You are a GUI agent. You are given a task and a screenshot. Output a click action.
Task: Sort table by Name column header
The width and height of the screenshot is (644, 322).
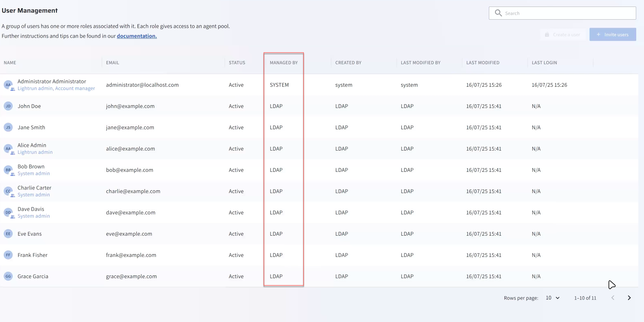pos(10,63)
